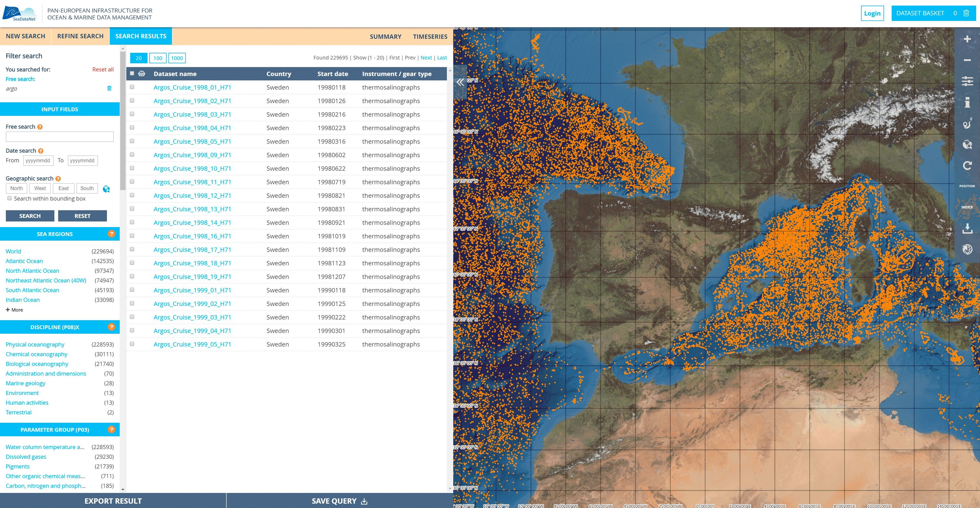
Task: Click the Free search input field
Action: 60,136
